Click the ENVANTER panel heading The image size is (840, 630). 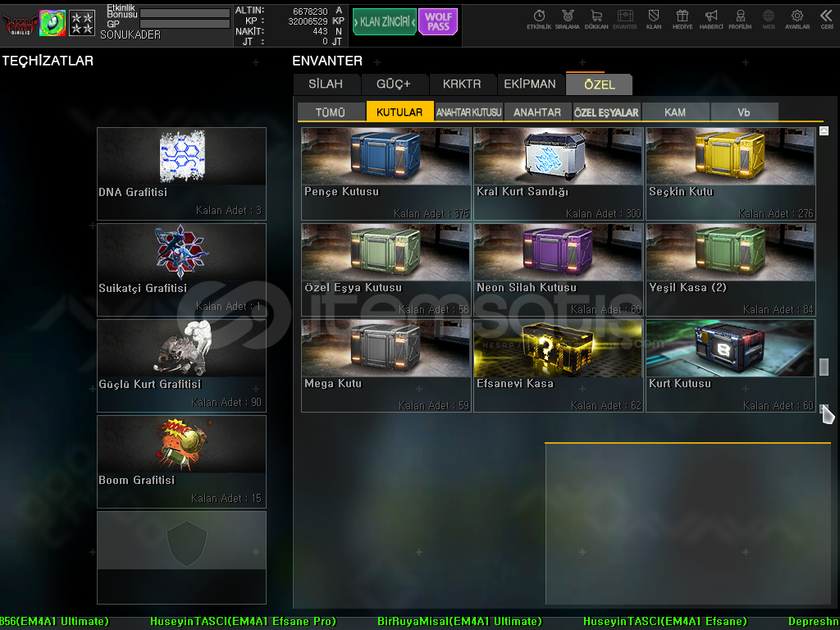pyautogui.click(x=327, y=61)
